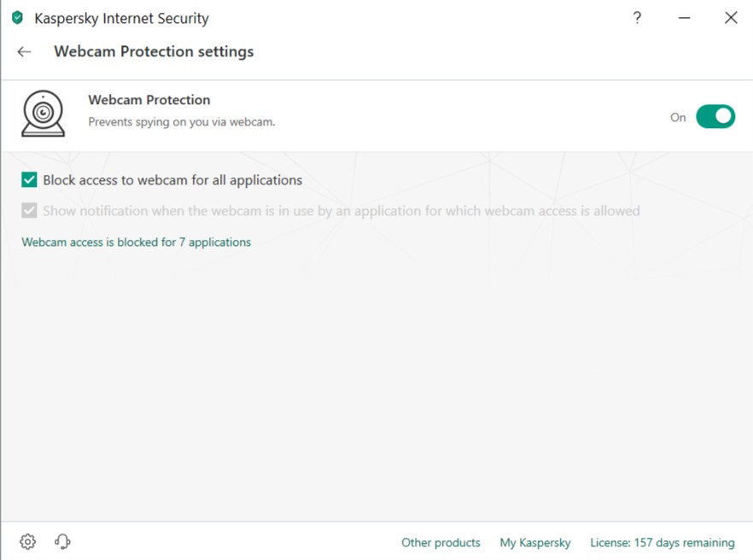Open the Other products link
This screenshot has width=753, height=560.
coord(441,543)
